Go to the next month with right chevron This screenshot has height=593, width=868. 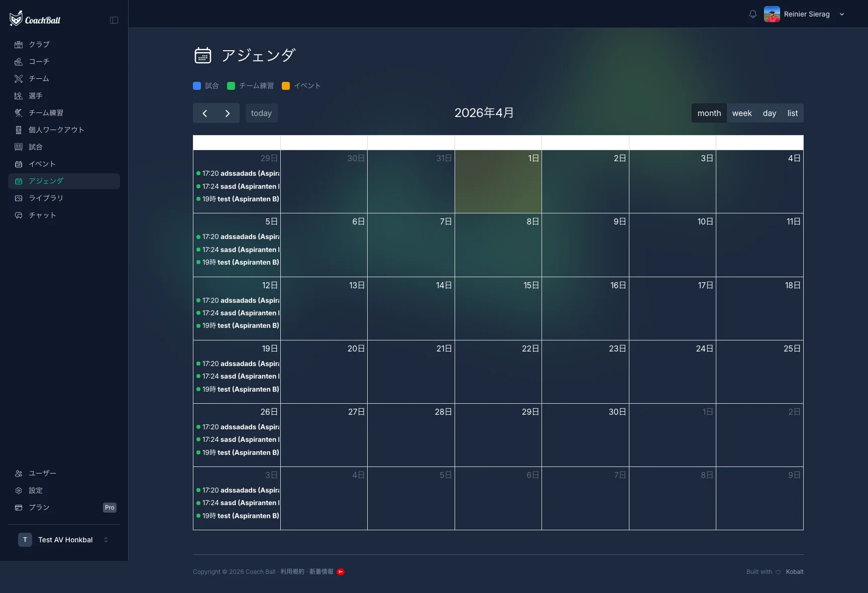click(x=228, y=113)
